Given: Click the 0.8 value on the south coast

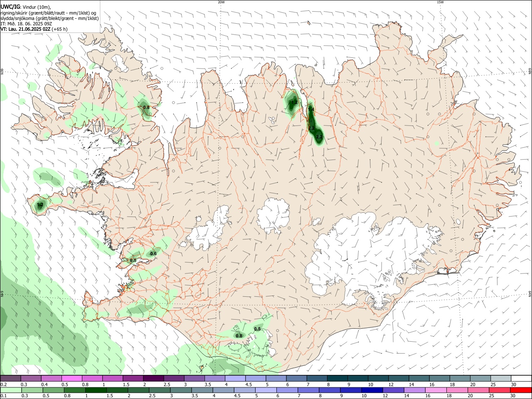Looking at the screenshot, I should tap(239, 336).
